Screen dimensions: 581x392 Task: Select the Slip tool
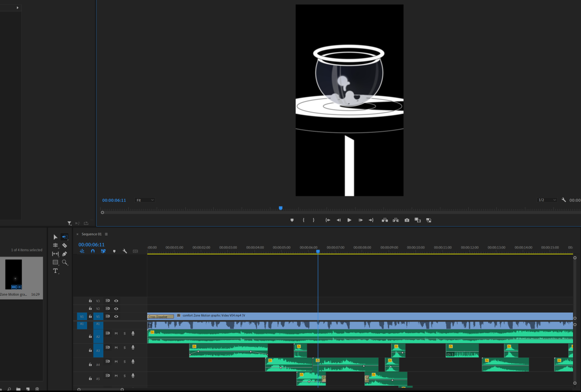pos(55,254)
